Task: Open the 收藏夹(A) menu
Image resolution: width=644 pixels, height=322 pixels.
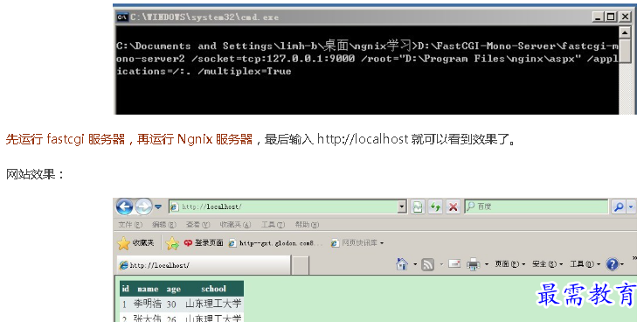Action: pos(235,225)
